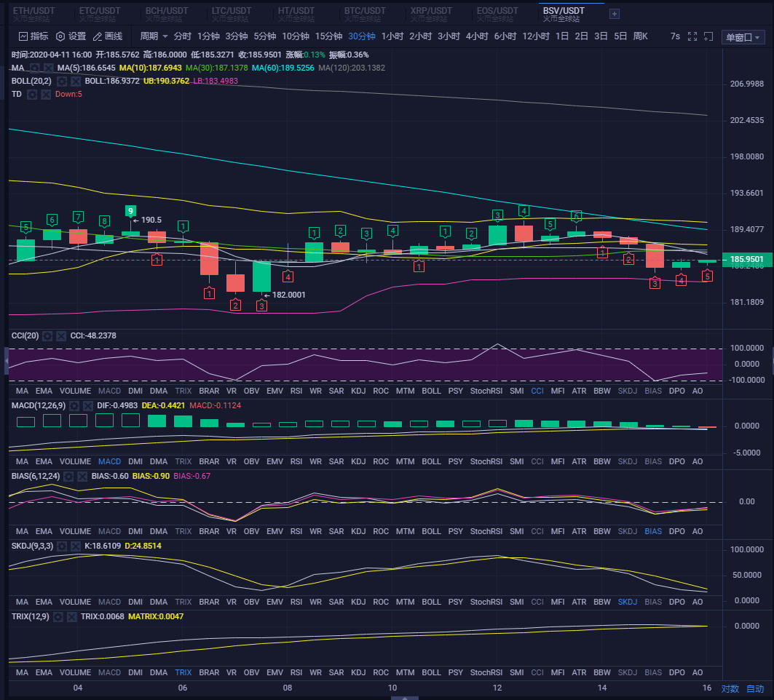
Task: Remove the TD indicator from chart
Action: [46, 94]
